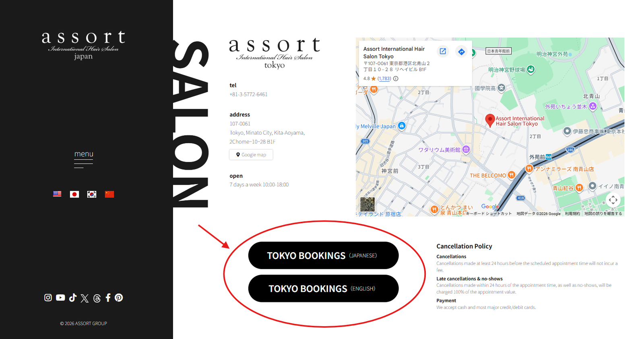Open the Pinterest social icon
Viewport: 644px width, 339px height.
(x=119, y=298)
